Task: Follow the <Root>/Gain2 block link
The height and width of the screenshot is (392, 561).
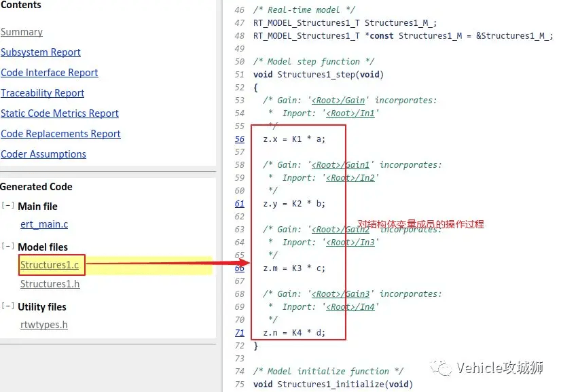Action: (341, 230)
